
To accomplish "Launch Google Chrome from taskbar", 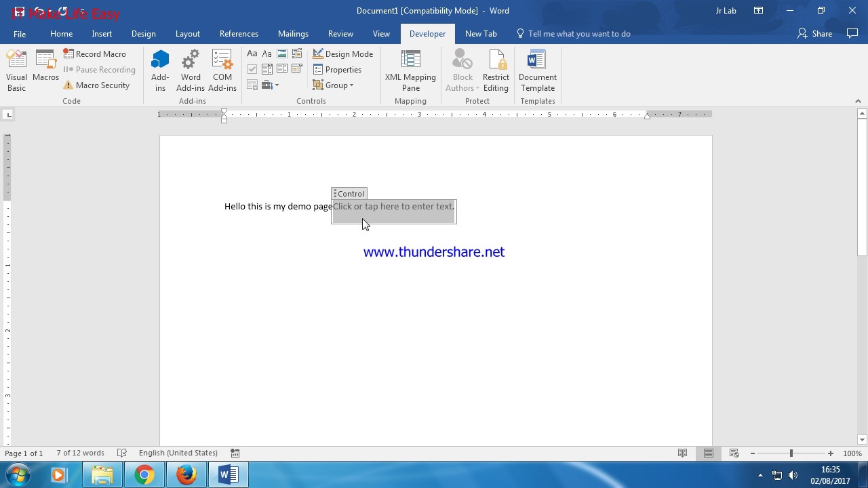I will (144, 475).
